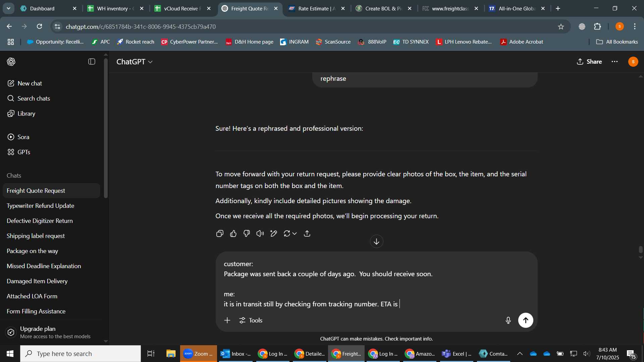Play response with read aloud icon
The image size is (644, 362).
[x=260, y=234]
